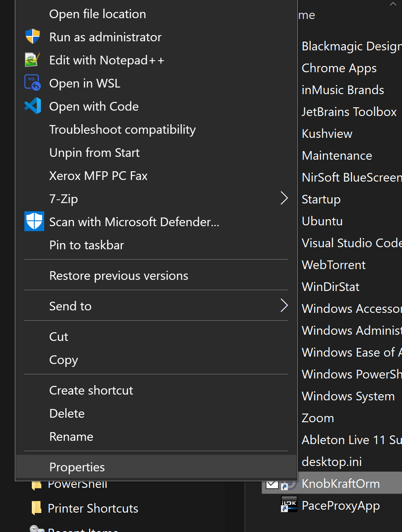Expand the 7-Zip submenu arrow

tap(284, 199)
